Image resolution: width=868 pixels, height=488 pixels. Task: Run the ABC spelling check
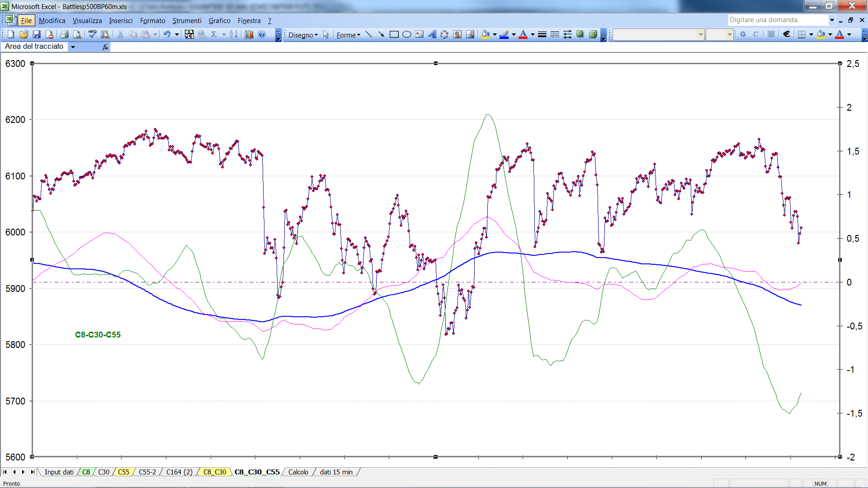point(92,34)
